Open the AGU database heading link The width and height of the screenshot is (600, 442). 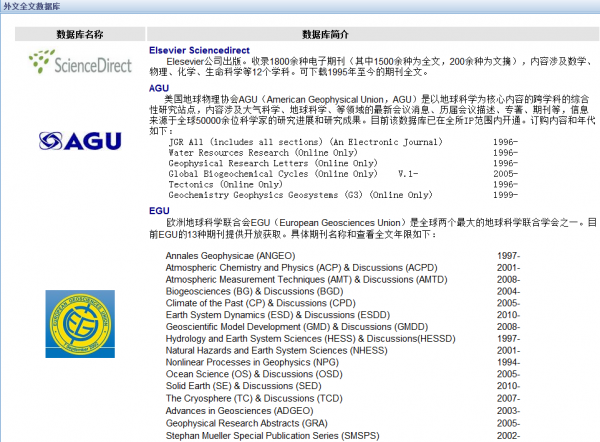click(x=159, y=88)
